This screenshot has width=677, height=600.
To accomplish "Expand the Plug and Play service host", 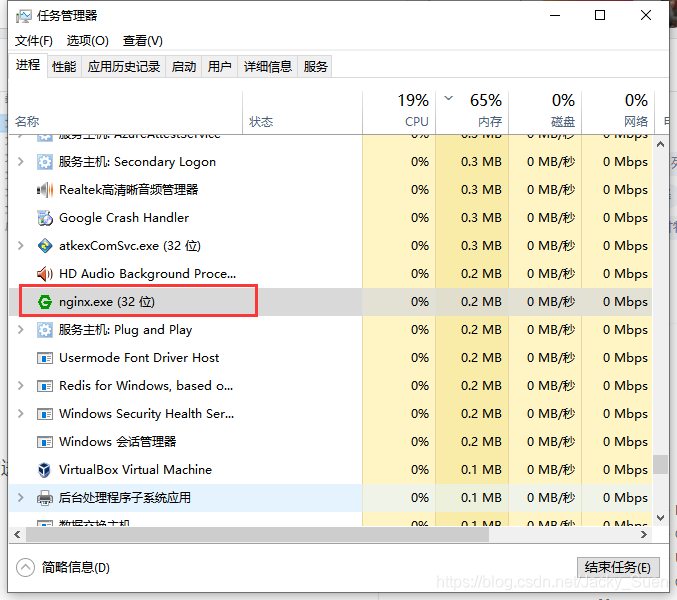I will [x=21, y=330].
